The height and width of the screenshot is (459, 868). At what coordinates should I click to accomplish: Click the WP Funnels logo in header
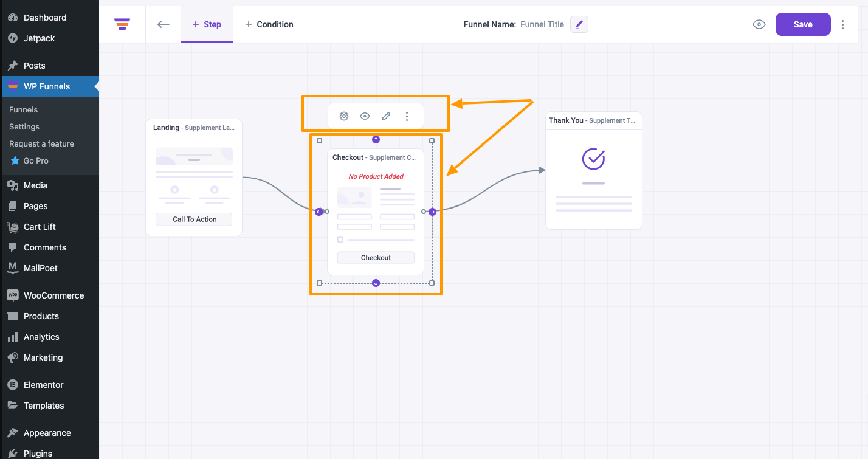122,24
